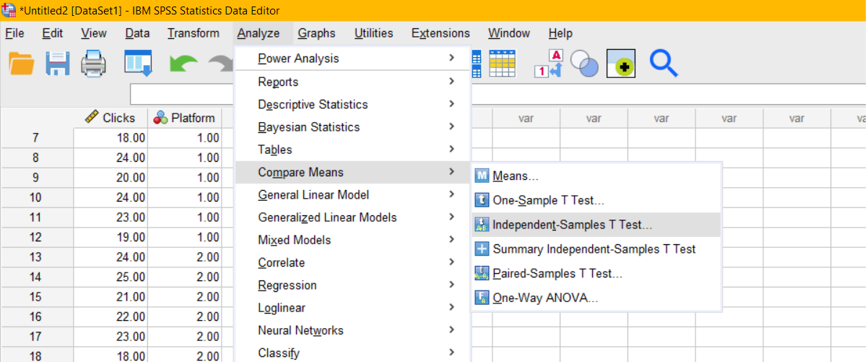The width and height of the screenshot is (868, 362).
Task: Expand the Mixed Models submenu
Action: (353, 240)
